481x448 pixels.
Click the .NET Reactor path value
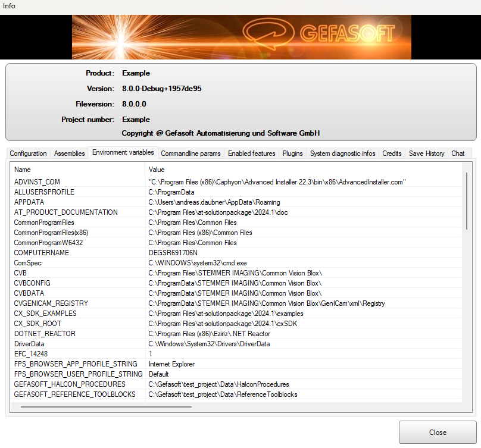pos(209,334)
